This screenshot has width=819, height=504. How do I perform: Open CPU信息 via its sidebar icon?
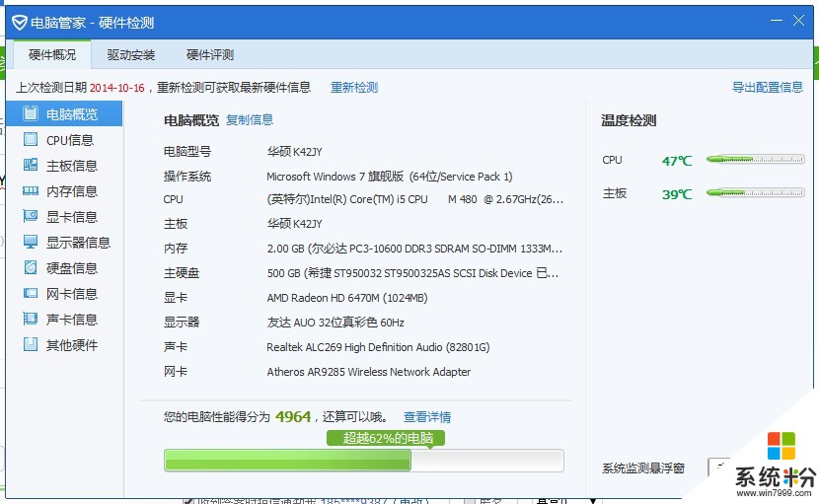[x=31, y=139]
